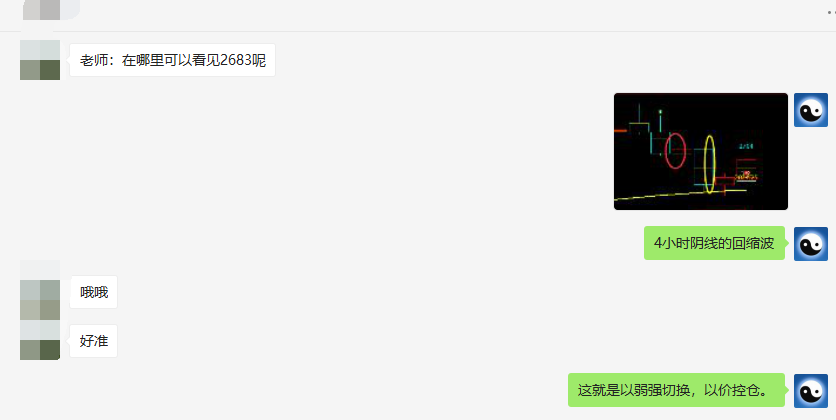Click the cyan price label in chart thumbnail
Image resolution: width=836 pixels, height=420 pixels.
pyautogui.click(x=746, y=146)
